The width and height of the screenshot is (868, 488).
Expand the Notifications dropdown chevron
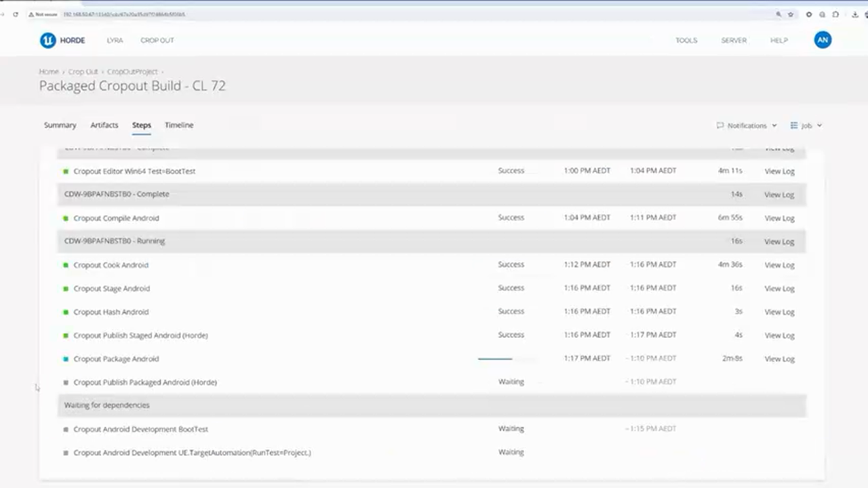774,125
